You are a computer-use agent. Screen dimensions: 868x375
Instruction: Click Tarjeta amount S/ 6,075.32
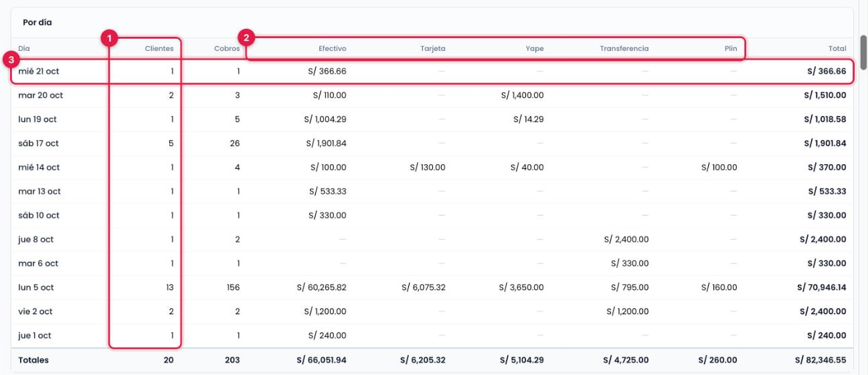tap(424, 288)
